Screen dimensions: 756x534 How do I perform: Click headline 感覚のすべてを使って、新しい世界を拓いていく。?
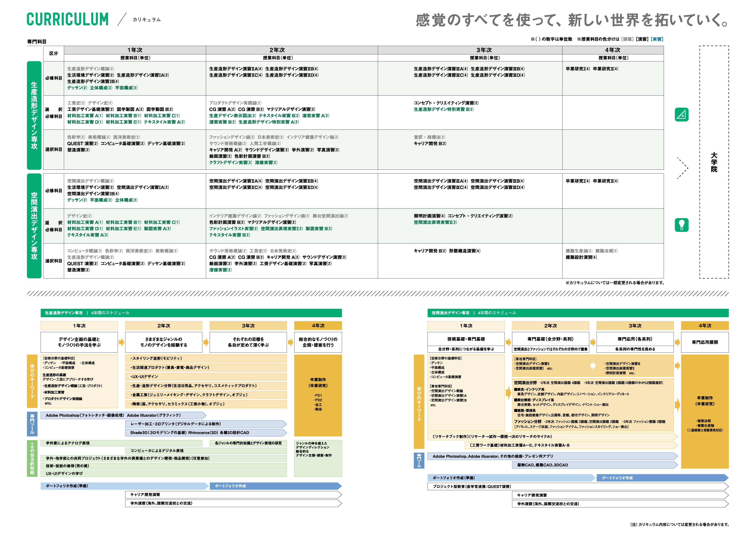tap(572, 20)
